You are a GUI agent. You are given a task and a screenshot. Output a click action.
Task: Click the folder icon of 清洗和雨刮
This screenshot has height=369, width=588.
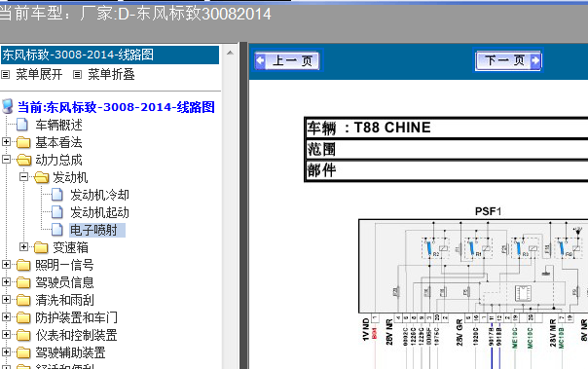(x=23, y=300)
